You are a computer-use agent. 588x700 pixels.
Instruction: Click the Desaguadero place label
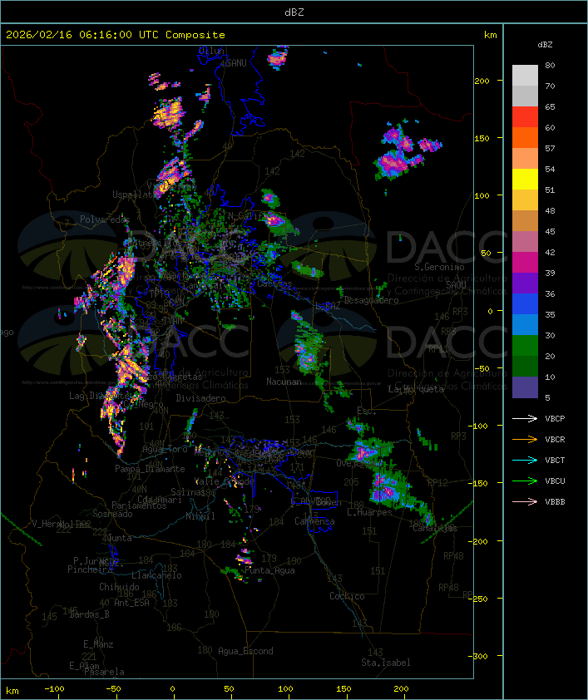coord(372,300)
